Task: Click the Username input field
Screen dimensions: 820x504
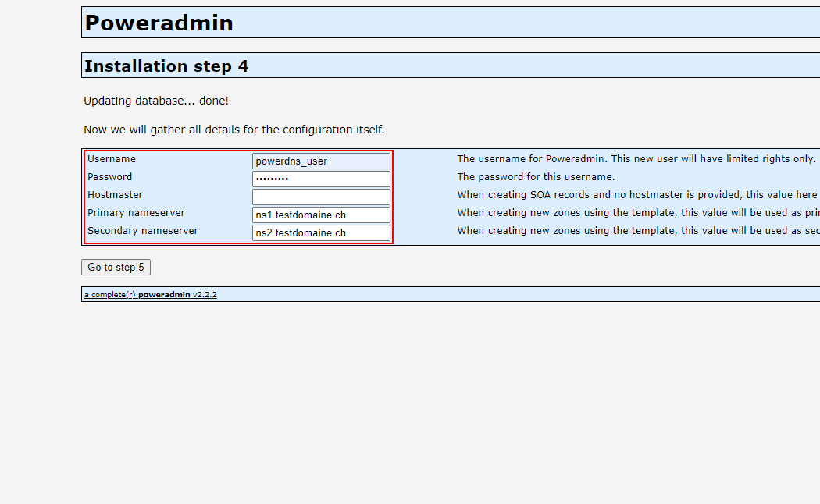Action: [x=321, y=161]
